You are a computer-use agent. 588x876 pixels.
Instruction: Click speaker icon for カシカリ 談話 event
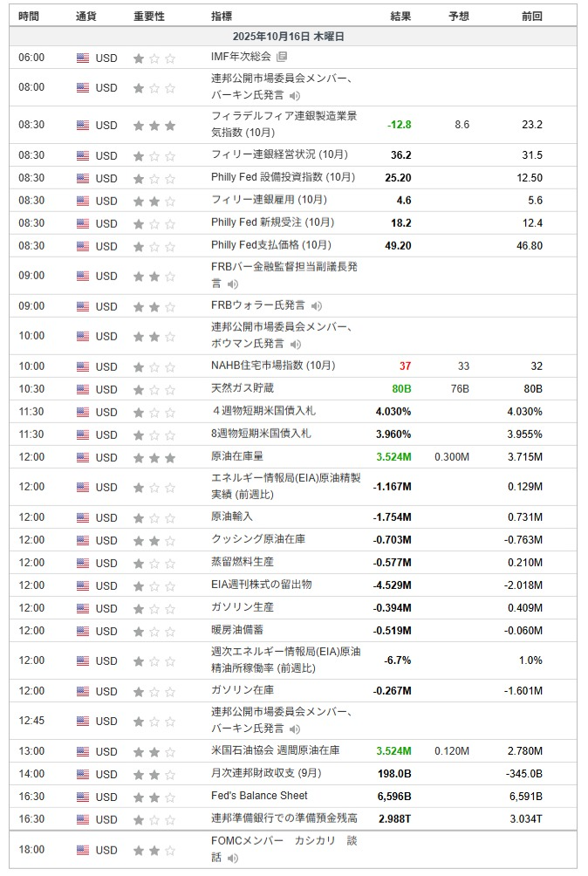coord(234,858)
